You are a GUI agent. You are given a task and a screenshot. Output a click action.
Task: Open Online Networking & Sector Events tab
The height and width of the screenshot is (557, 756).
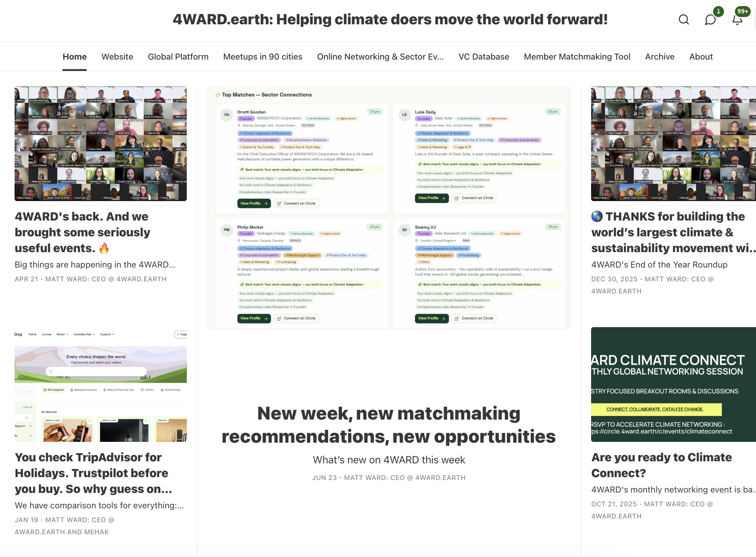click(x=380, y=57)
